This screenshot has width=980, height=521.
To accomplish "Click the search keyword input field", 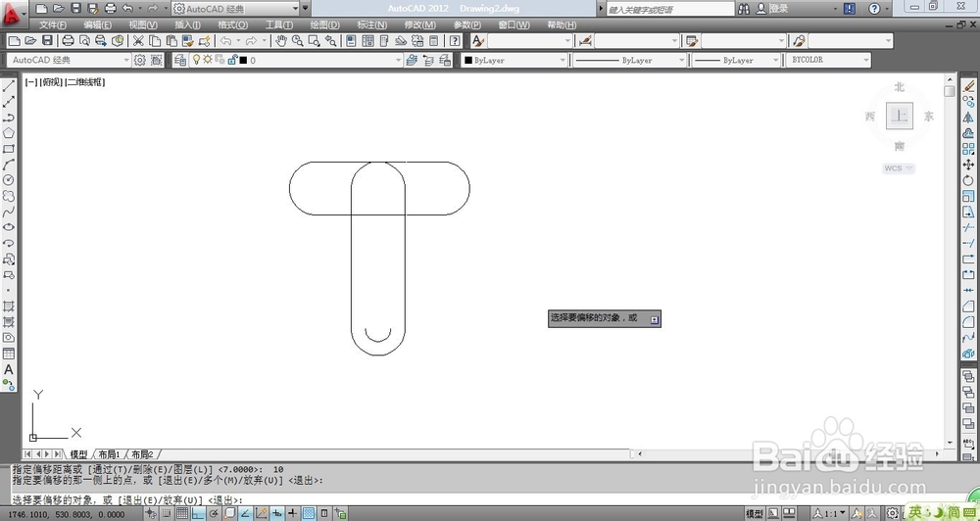I will (x=670, y=10).
